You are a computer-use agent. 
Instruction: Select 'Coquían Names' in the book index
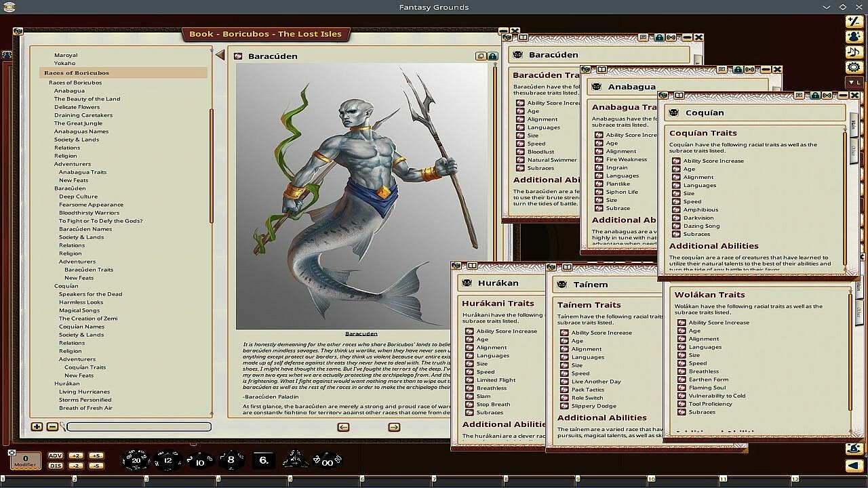click(x=81, y=327)
